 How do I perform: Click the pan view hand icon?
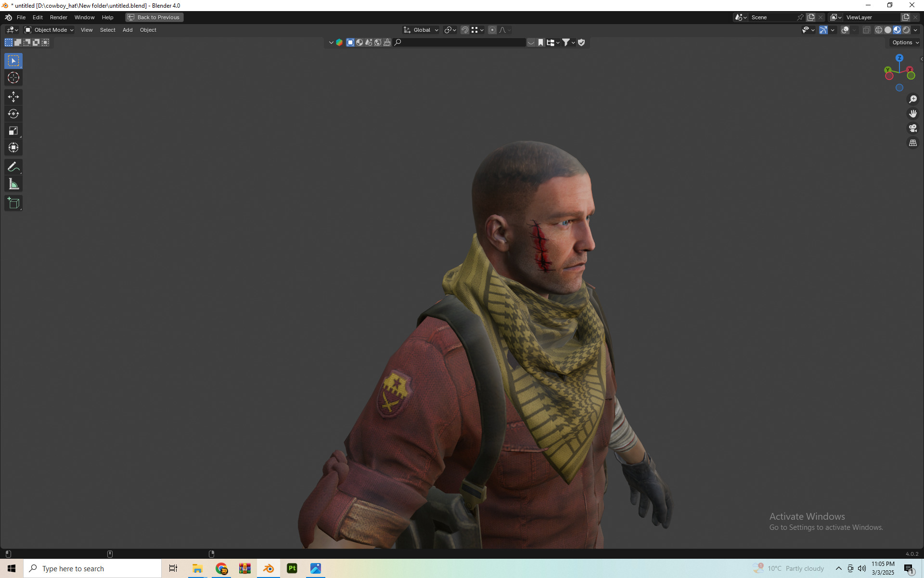click(912, 114)
